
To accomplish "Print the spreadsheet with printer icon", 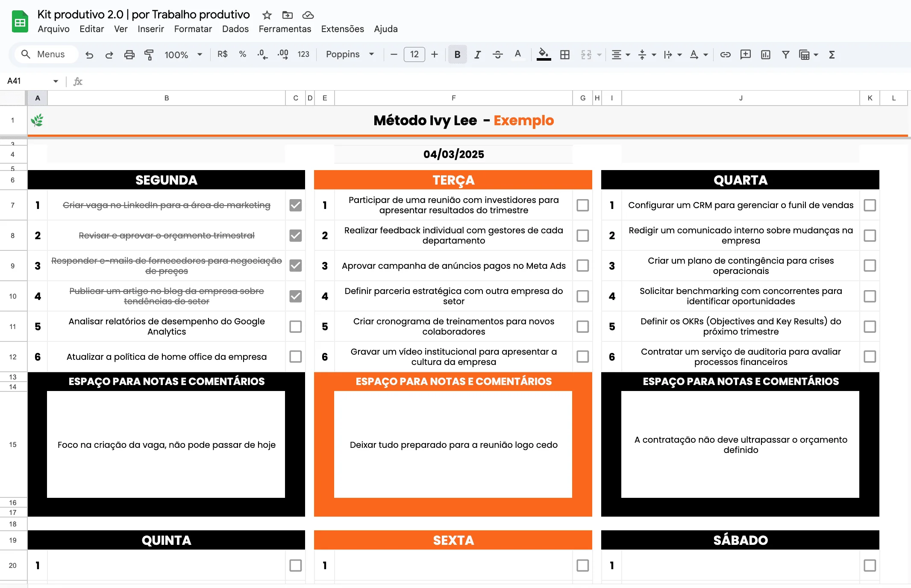I will (x=129, y=55).
